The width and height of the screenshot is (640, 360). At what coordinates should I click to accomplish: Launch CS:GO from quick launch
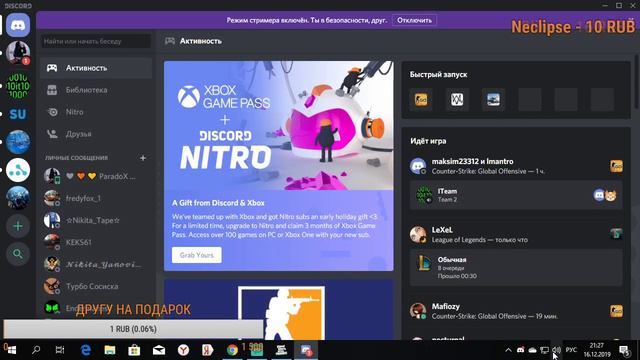tap(421, 99)
